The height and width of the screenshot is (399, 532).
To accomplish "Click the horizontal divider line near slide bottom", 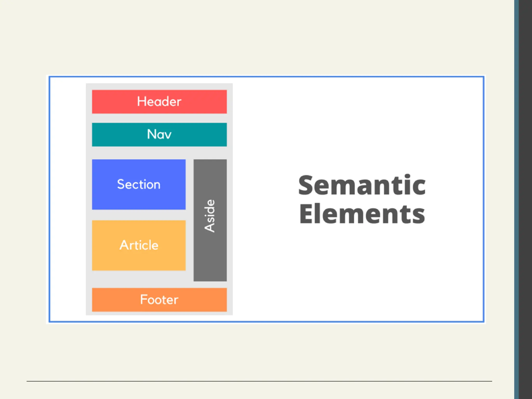I will [260, 381].
